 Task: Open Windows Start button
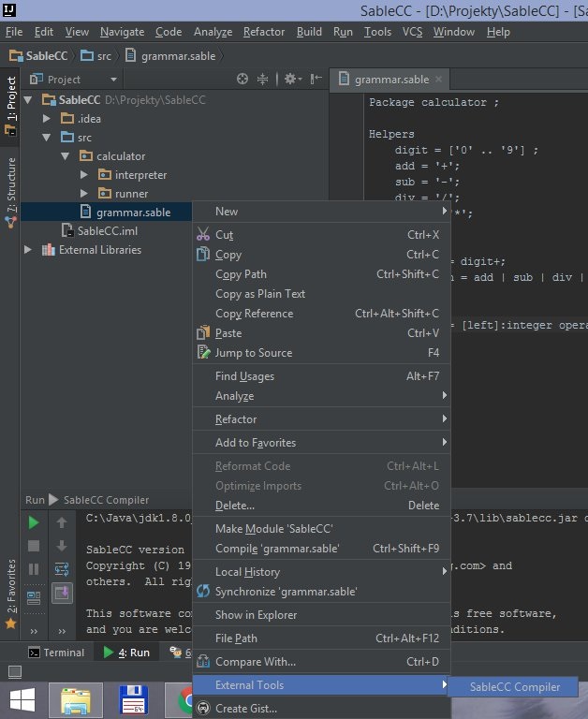pyautogui.click(x=22, y=700)
